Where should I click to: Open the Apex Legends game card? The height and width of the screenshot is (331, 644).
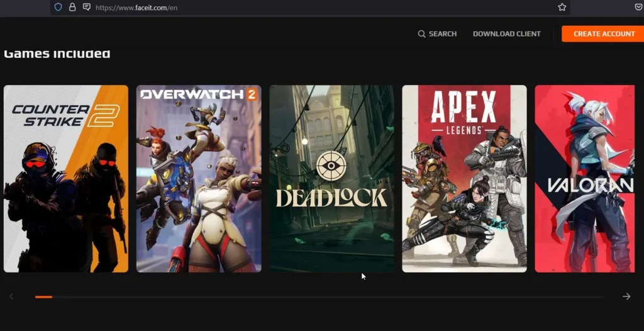[x=464, y=179]
